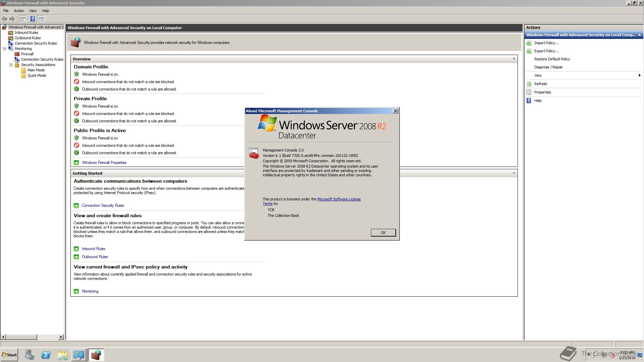Screen dimensions: 644x362
Task: Click the firewall app icon in taskbar
Action: 96,355
